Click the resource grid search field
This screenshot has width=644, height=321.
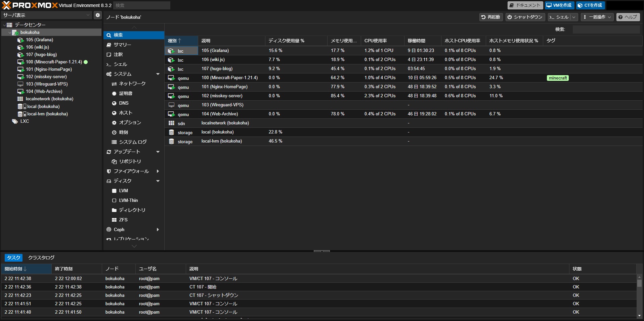click(x=606, y=30)
